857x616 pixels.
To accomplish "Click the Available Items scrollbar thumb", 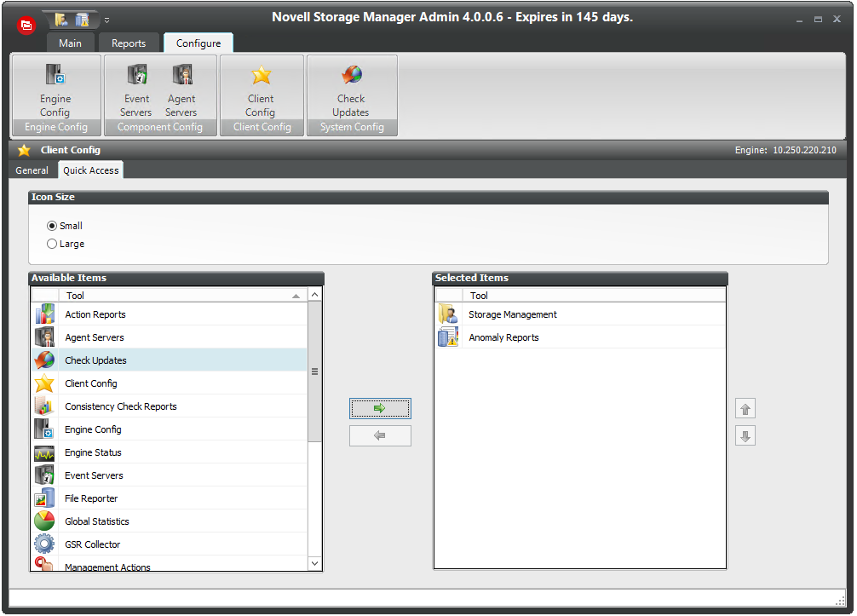I will pyautogui.click(x=315, y=371).
